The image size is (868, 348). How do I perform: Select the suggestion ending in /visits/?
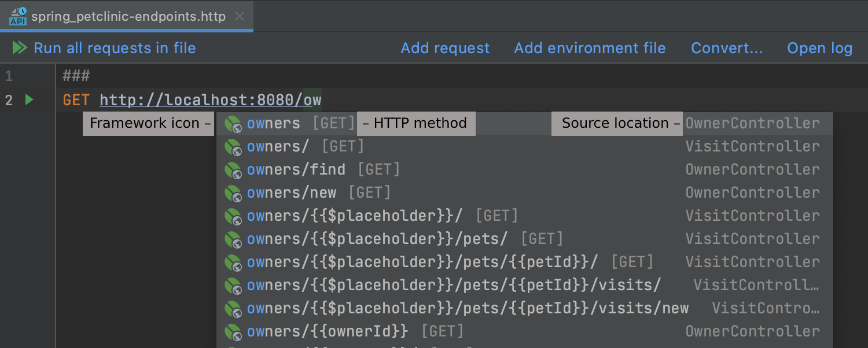click(525, 286)
